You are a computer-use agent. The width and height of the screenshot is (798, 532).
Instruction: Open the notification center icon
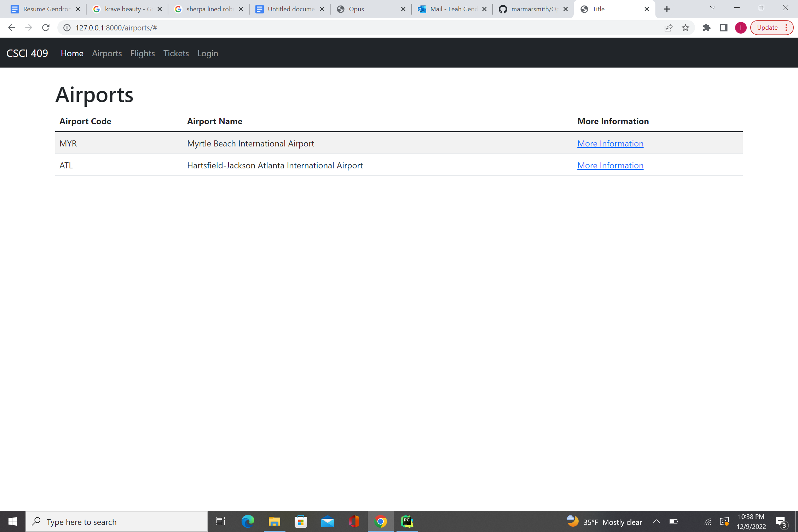pyautogui.click(x=781, y=522)
